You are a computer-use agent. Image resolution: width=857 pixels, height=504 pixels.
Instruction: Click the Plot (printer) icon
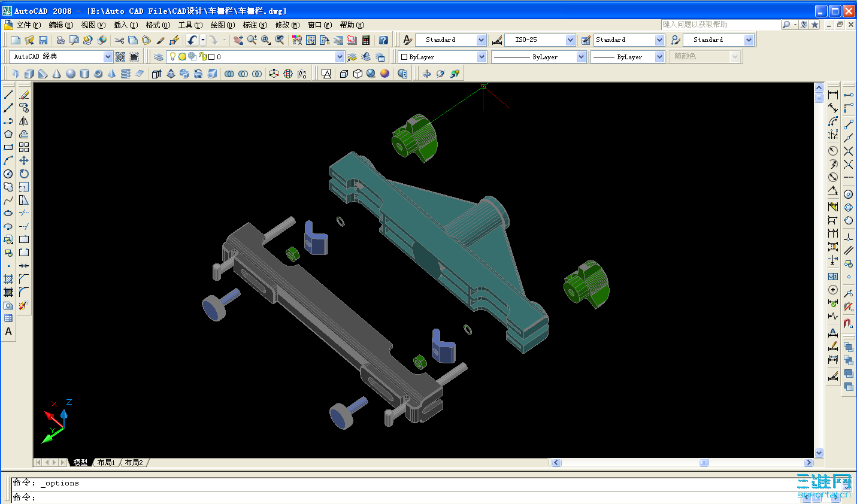pos(60,40)
